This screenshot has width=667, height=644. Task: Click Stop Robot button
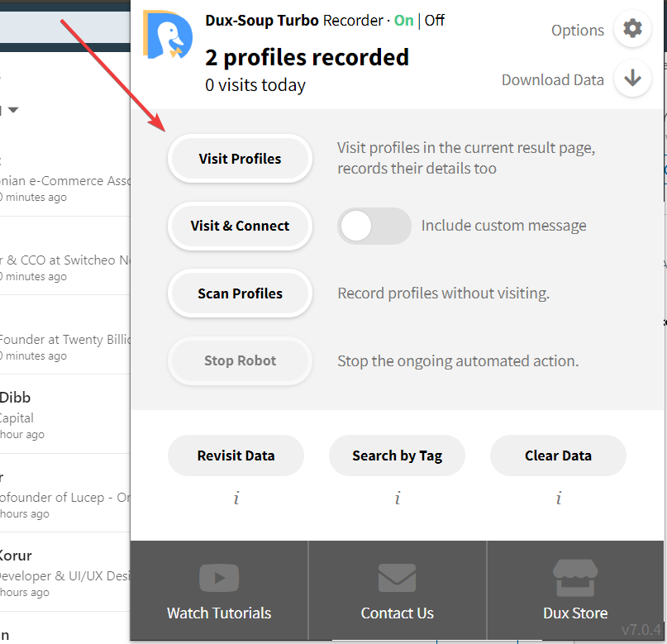[240, 360]
